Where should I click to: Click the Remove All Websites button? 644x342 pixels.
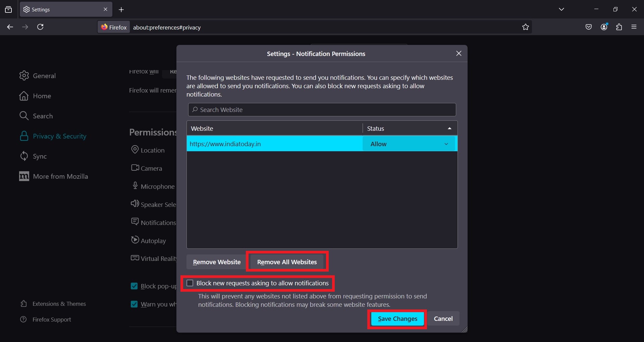pyautogui.click(x=287, y=262)
